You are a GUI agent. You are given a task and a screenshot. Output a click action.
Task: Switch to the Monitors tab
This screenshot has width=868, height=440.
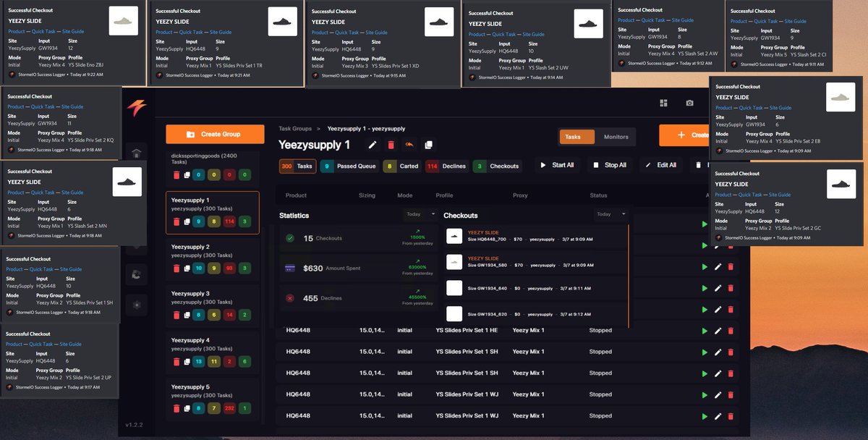[x=616, y=137]
